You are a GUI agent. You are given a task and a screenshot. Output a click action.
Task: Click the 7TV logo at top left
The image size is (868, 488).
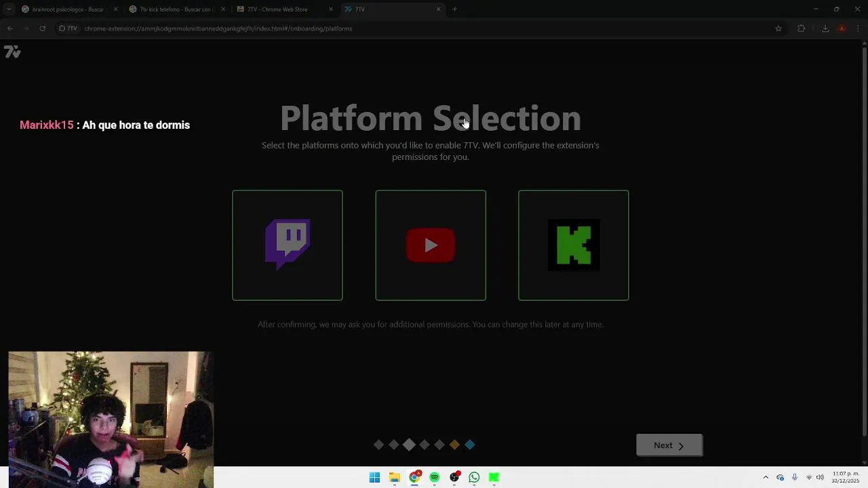pyautogui.click(x=12, y=52)
